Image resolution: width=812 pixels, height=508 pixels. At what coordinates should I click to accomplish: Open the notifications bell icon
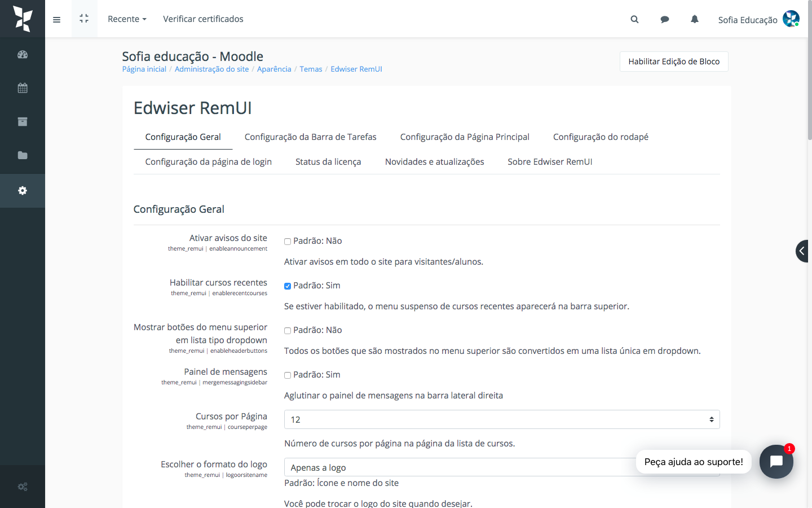695,19
